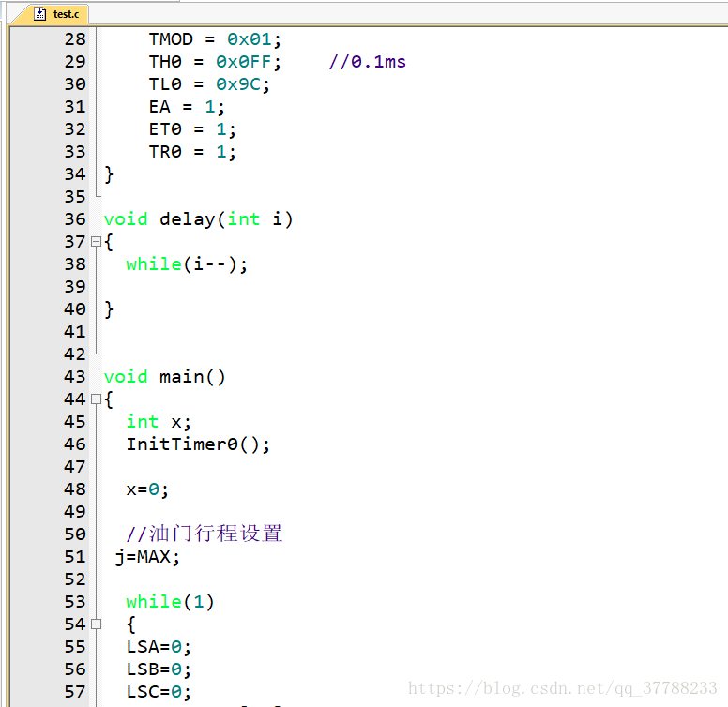Collapse the delay function at line 37

(96, 242)
